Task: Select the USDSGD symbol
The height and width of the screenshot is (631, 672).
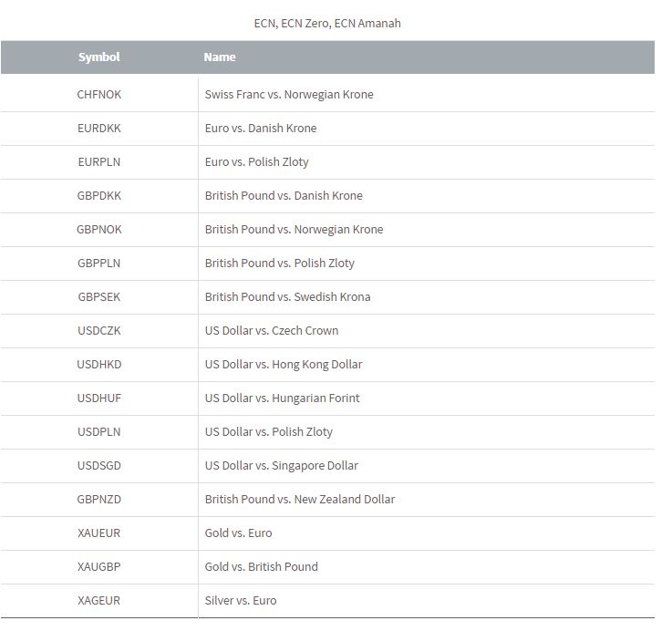Action: [x=98, y=465]
